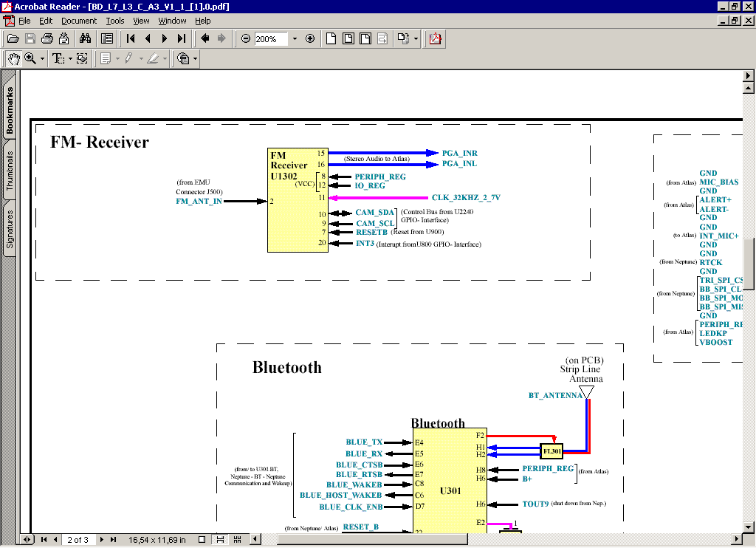Open the rotate view dropdown arrow
The image size is (756, 548).
pyautogui.click(x=416, y=38)
